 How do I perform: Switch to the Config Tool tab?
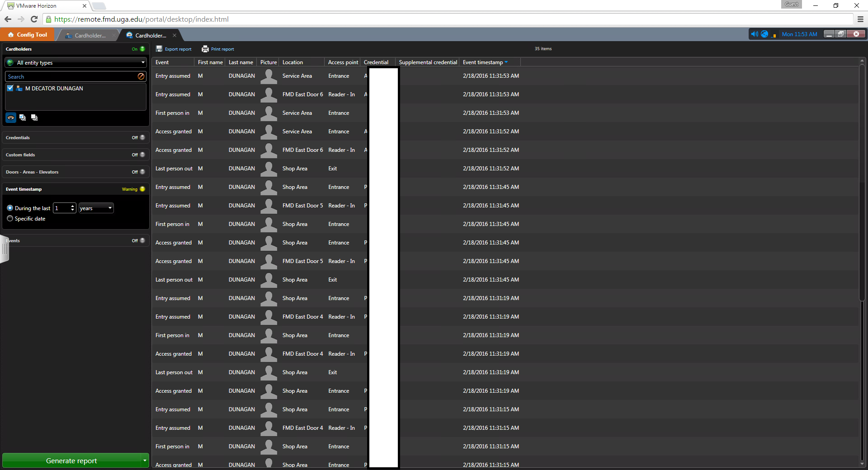[x=28, y=35]
